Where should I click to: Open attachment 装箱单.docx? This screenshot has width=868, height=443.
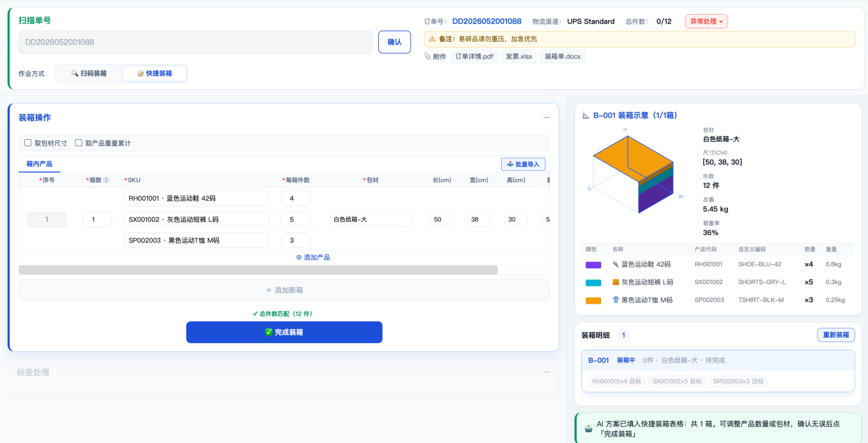click(x=563, y=57)
